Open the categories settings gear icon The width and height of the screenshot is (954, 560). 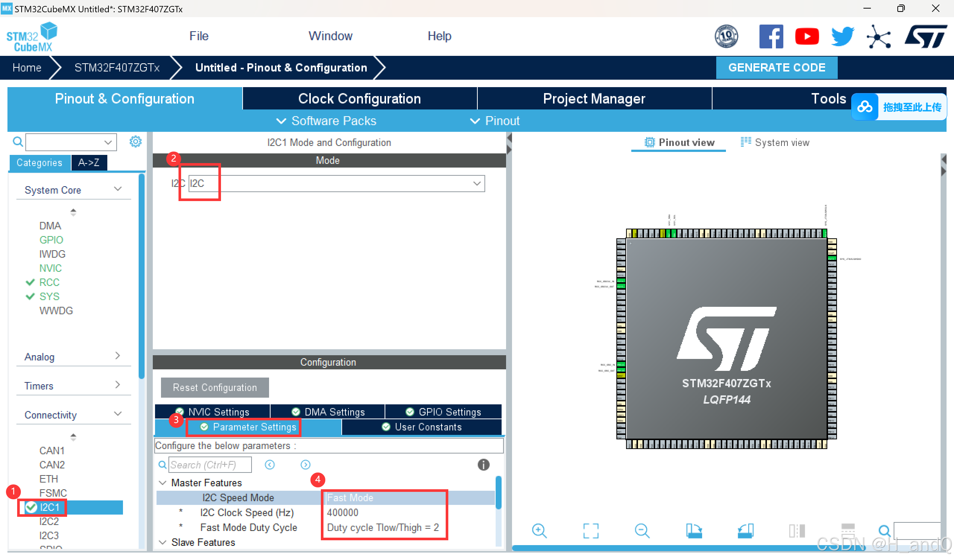pyautogui.click(x=136, y=142)
